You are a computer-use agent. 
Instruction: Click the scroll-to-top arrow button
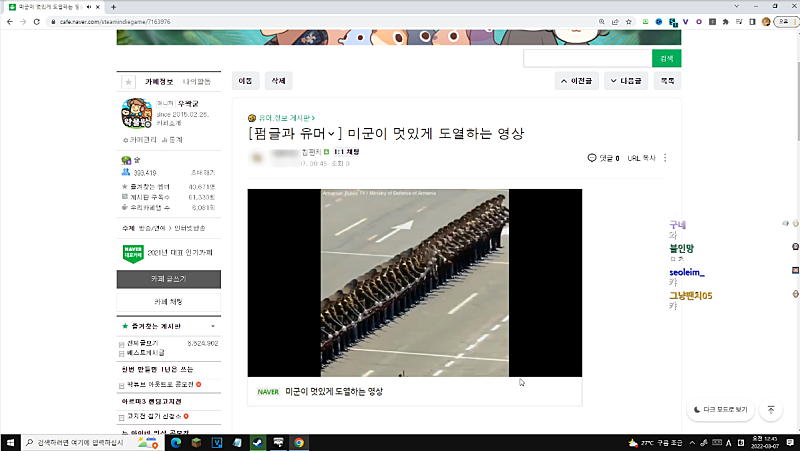click(x=771, y=410)
